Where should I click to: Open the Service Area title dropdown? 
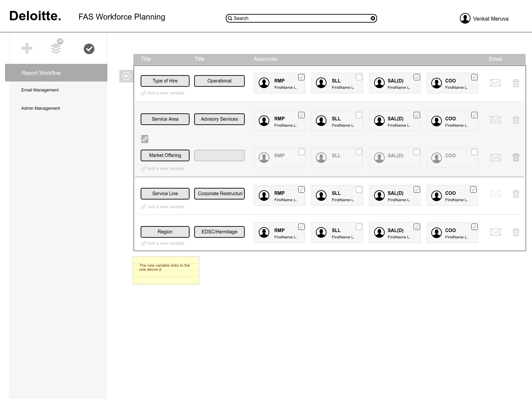tap(165, 119)
